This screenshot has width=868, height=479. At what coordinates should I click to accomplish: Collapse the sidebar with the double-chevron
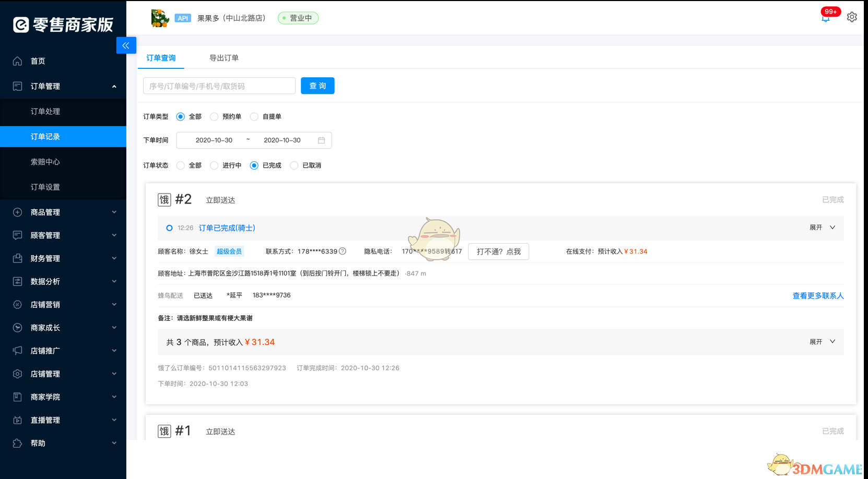pyautogui.click(x=126, y=45)
